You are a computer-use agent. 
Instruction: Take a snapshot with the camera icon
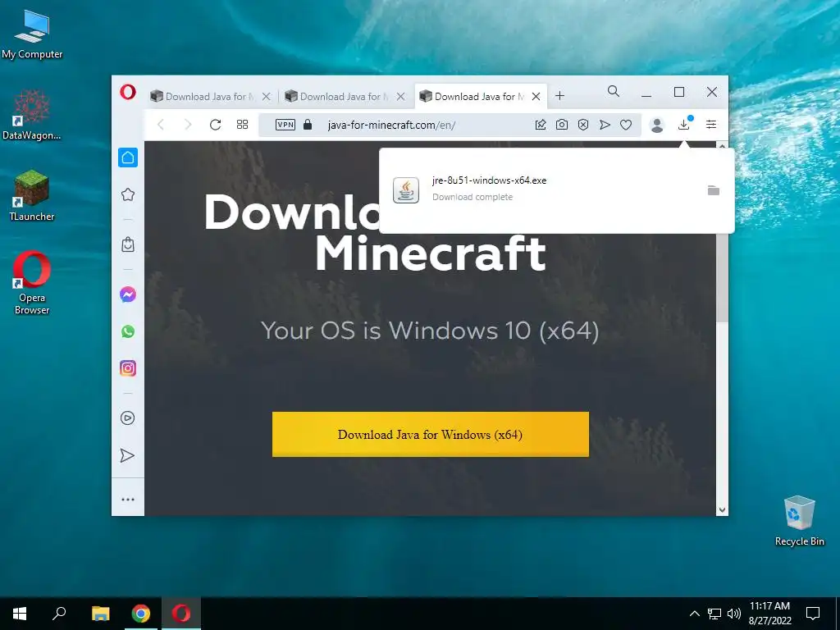562,125
